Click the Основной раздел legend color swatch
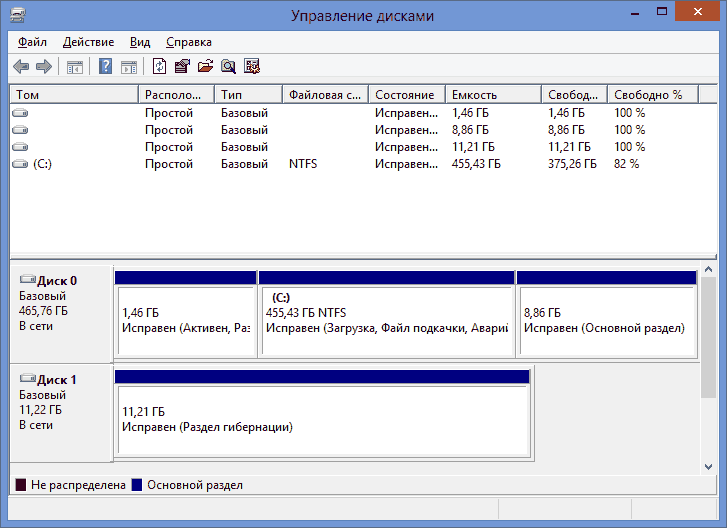This screenshot has height=528, width=727. [138, 485]
